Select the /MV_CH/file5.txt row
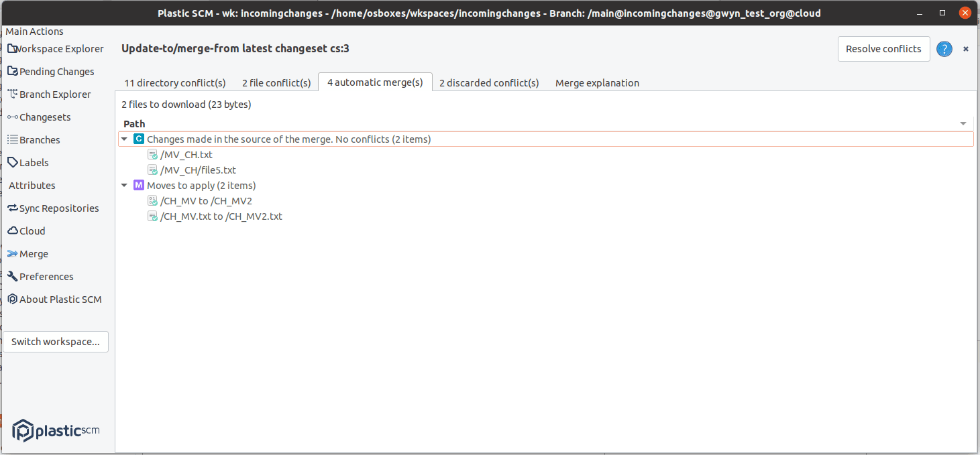The image size is (980, 455). pos(546,170)
